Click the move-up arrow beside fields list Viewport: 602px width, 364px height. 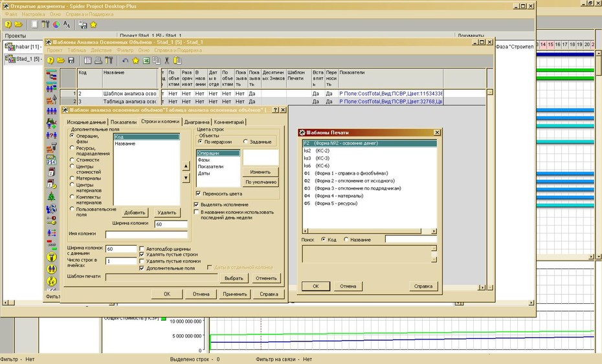[x=186, y=166]
